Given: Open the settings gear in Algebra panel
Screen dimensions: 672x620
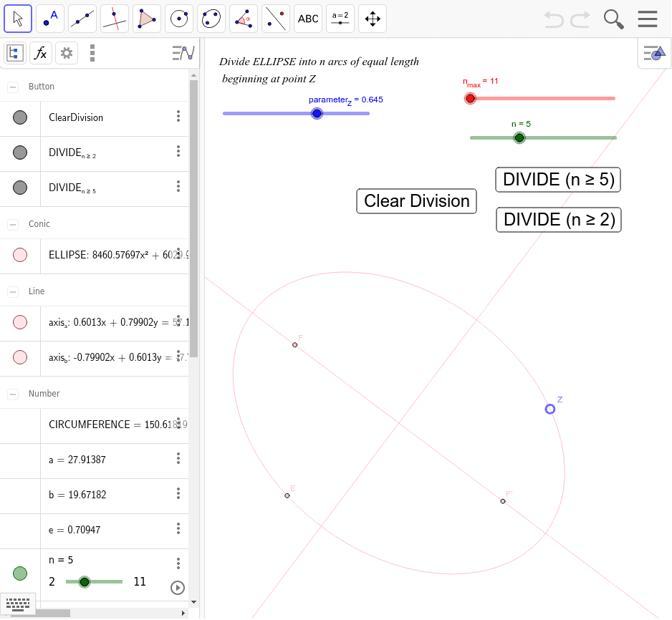Looking at the screenshot, I should pyautogui.click(x=67, y=53).
